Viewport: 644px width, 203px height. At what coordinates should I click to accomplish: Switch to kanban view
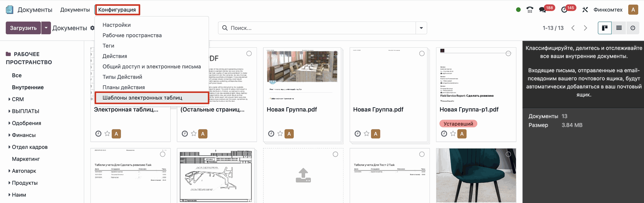point(605,28)
